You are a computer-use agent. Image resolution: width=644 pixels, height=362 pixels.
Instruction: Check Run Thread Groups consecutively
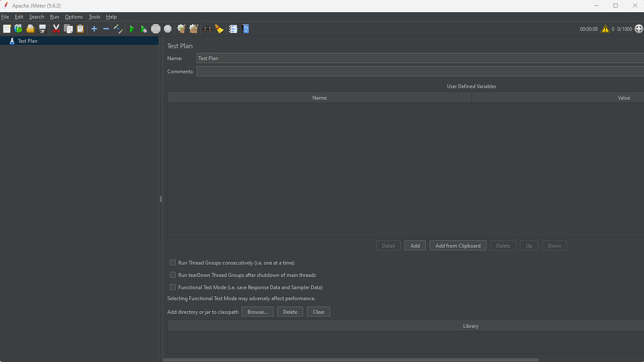pyautogui.click(x=173, y=262)
